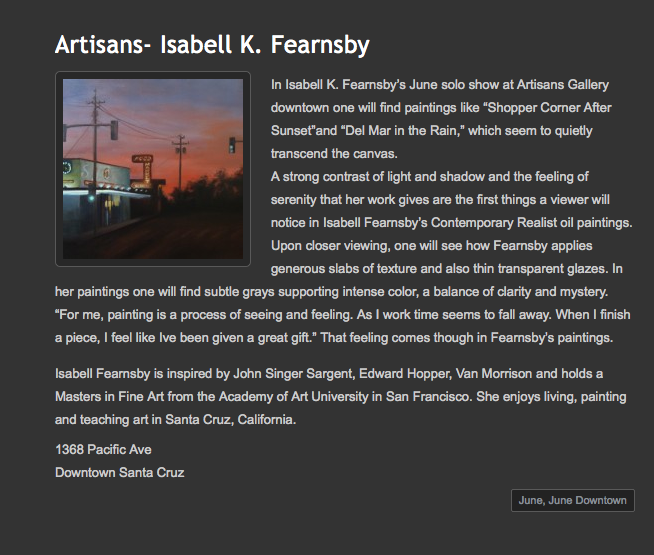This screenshot has height=555, width=654.
Task: Click the "Edward Hopper" name in the bio
Action: point(405,373)
